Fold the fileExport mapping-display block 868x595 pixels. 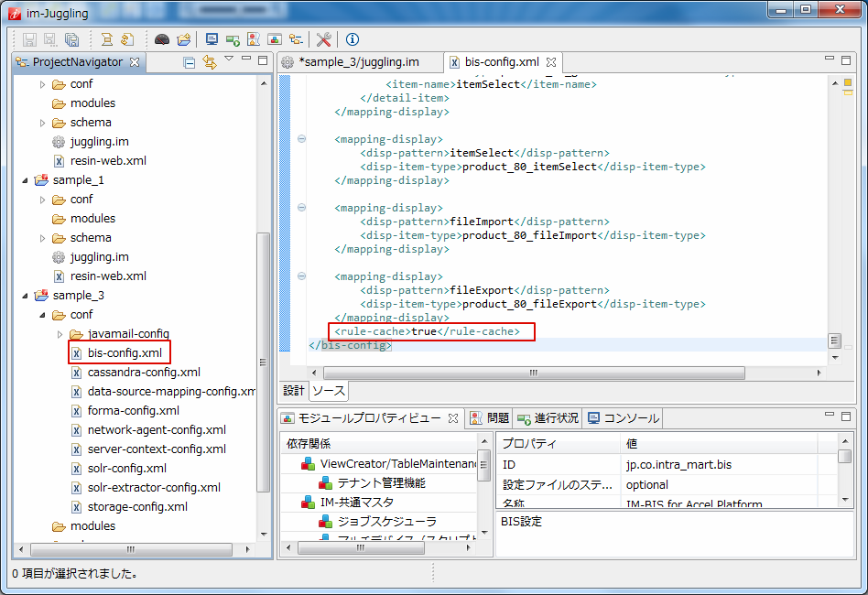coord(301,276)
